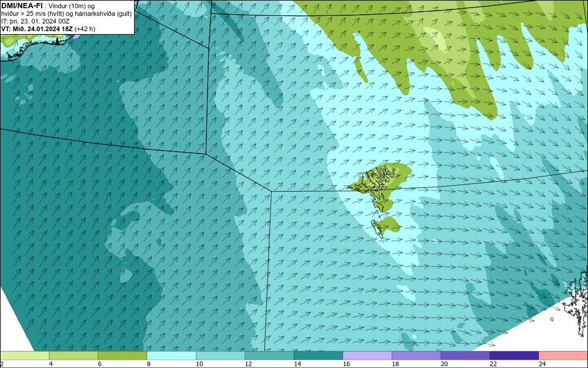Click the pink above-24 m/s legend swatch
Image resolution: width=588 pixels, height=368 pixels.
pos(563,355)
